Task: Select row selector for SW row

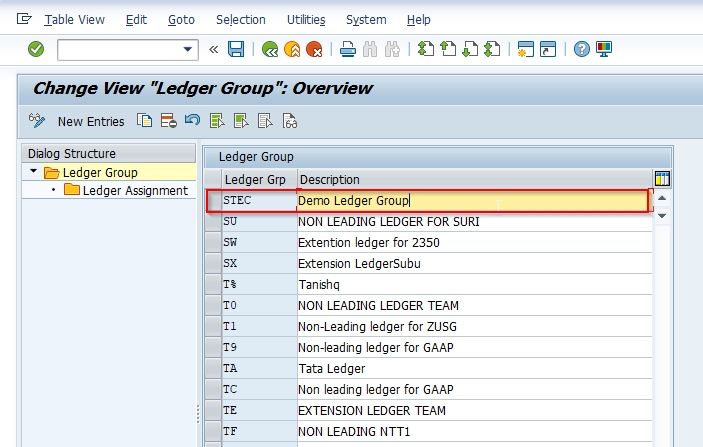Action: 213,243
